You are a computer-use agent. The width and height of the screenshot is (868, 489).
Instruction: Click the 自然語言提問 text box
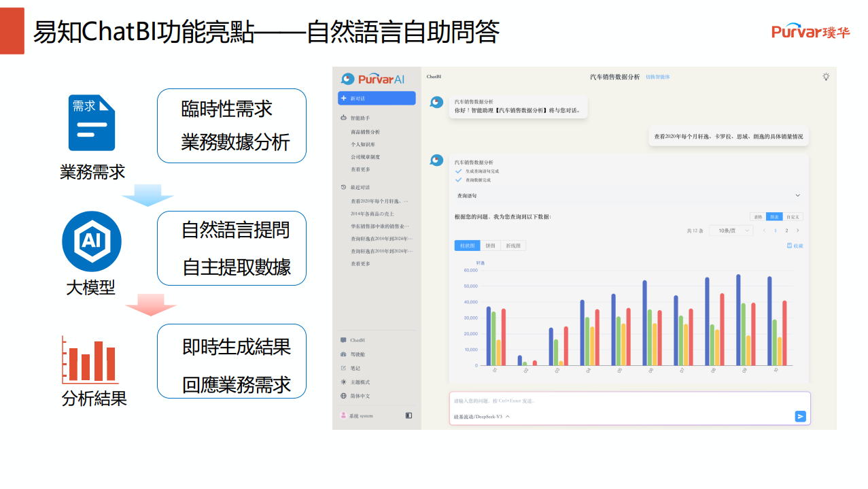point(232,248)
